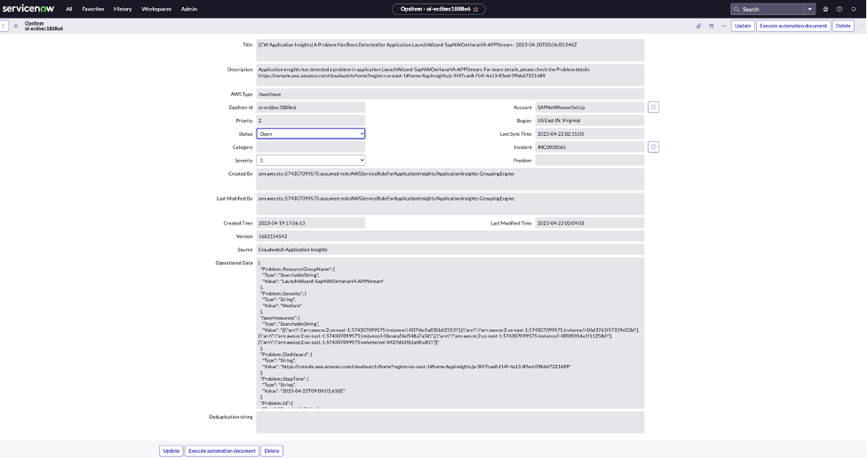This screenshot has width=868, height=458.
Task: Click the Version field 1682154543
Action: [x=450, y=236]
